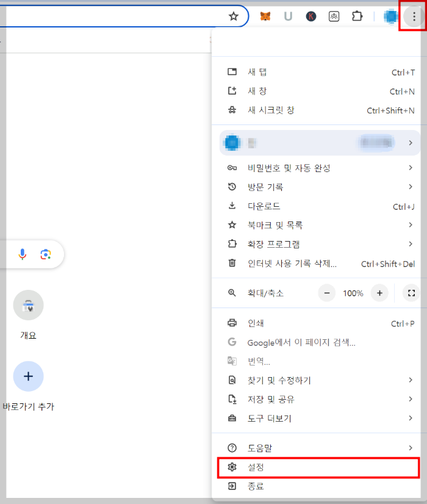Image resolution: width=427 pixels, height=504 pixels.
Task: Expand chevron beside 도움말
Action: (411, 448)
